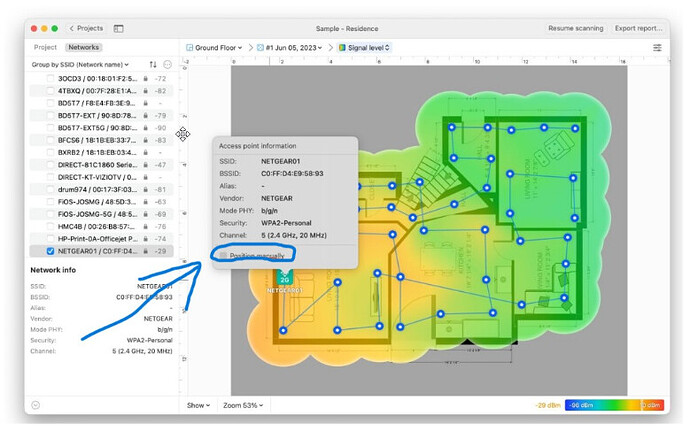The height and width of the screenshot is (431, 690).
Task: Open #1 Jun 05, 2023 snapshot dropdown
Action: click(290, 48)
